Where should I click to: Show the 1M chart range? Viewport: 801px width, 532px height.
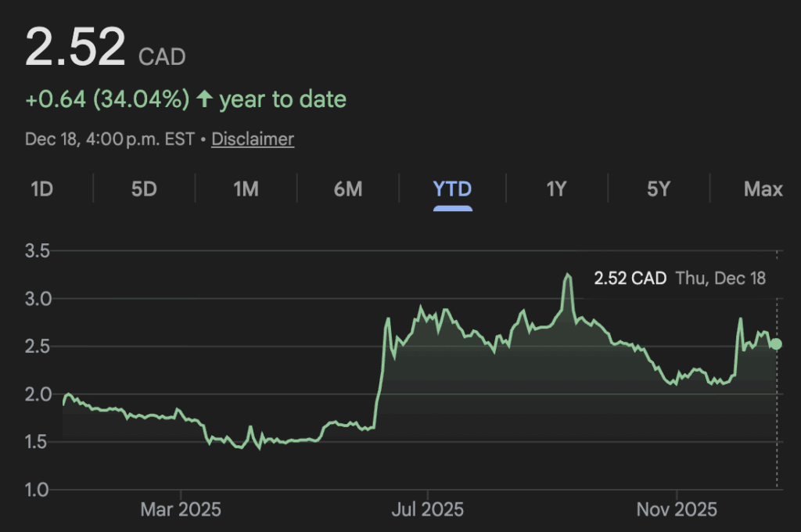coord(246,189)
